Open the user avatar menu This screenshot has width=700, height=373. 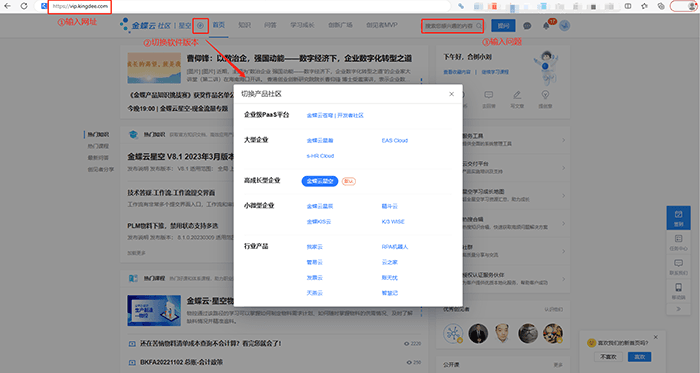[x=564, y=26]
